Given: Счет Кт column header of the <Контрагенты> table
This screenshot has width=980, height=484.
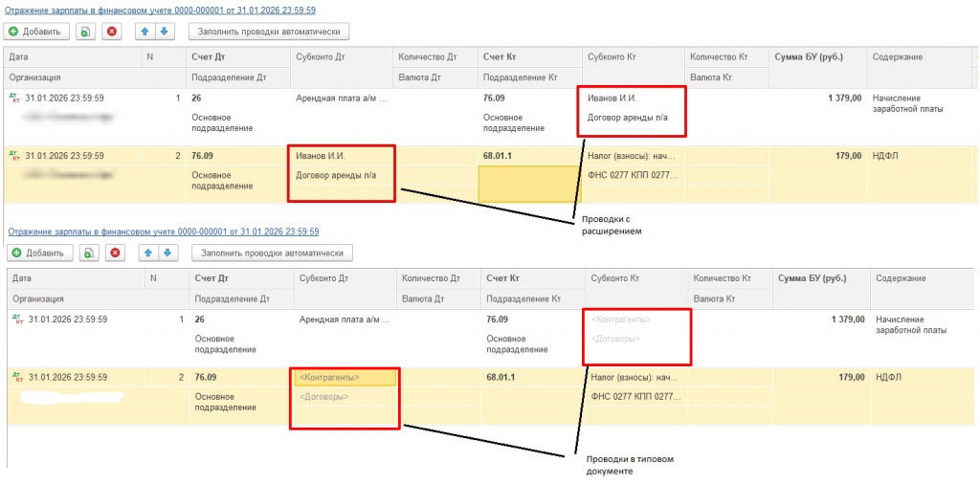Looking at the screenshot, I should click(502, 278).
